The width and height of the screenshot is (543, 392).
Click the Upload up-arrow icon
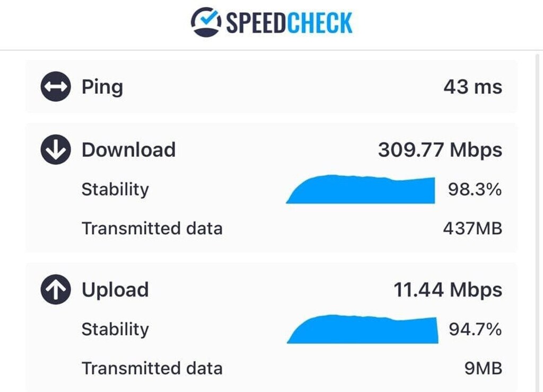pyautogui.click(x=55, y=290)
